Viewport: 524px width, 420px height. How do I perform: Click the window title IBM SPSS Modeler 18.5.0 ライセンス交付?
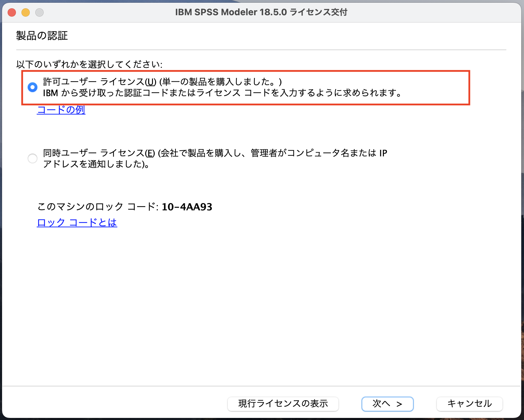click(x=261, y=12)
